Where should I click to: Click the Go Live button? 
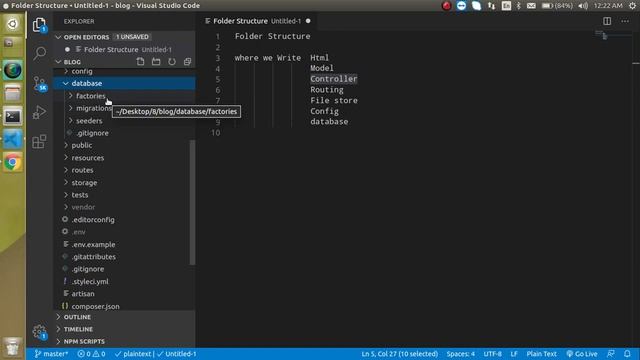582,354
